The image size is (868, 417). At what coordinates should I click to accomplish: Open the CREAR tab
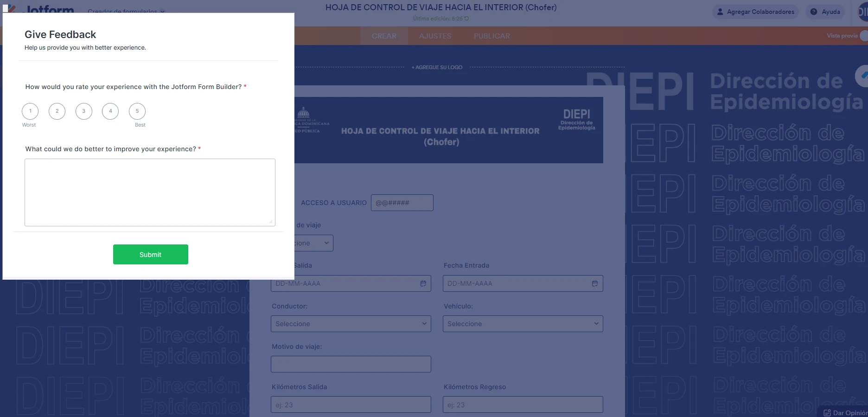[x=384, y=36]
